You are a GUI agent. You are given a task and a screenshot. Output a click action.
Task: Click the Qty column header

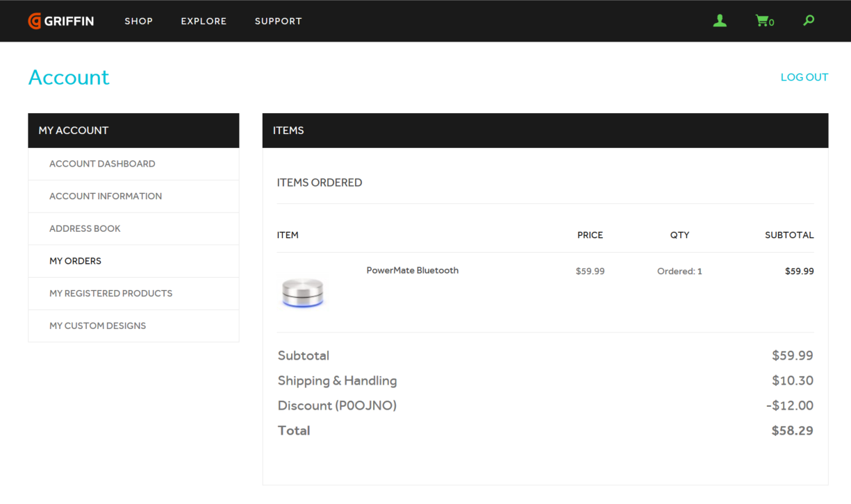[680, 235]
